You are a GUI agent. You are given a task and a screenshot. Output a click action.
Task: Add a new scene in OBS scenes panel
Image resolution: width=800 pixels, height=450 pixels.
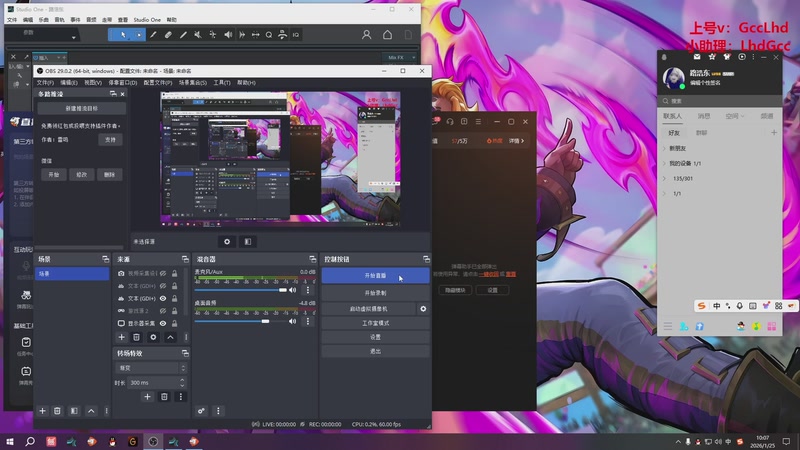coord(42,411)
